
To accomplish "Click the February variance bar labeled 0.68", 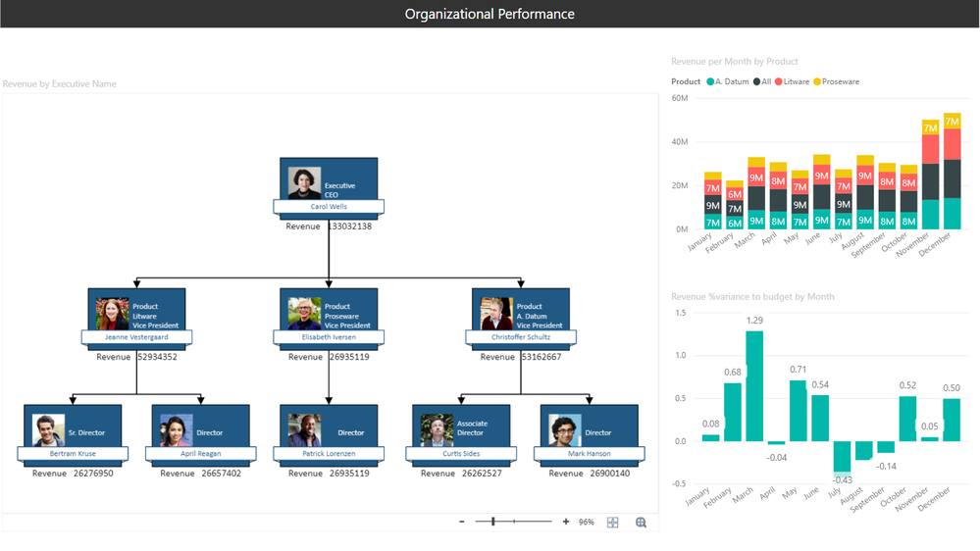I will [x=733, y=413].
